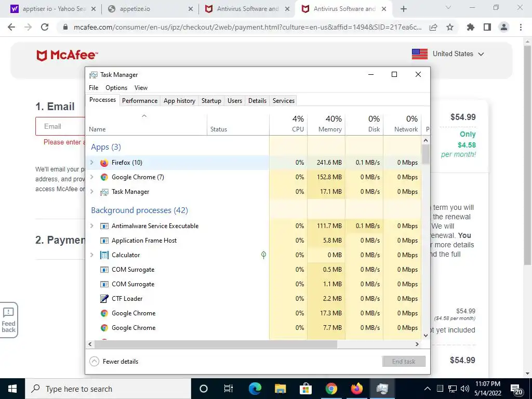Click Google Chrome (7) app icon
The image size is (532, 399).
[x=104, y=177]
